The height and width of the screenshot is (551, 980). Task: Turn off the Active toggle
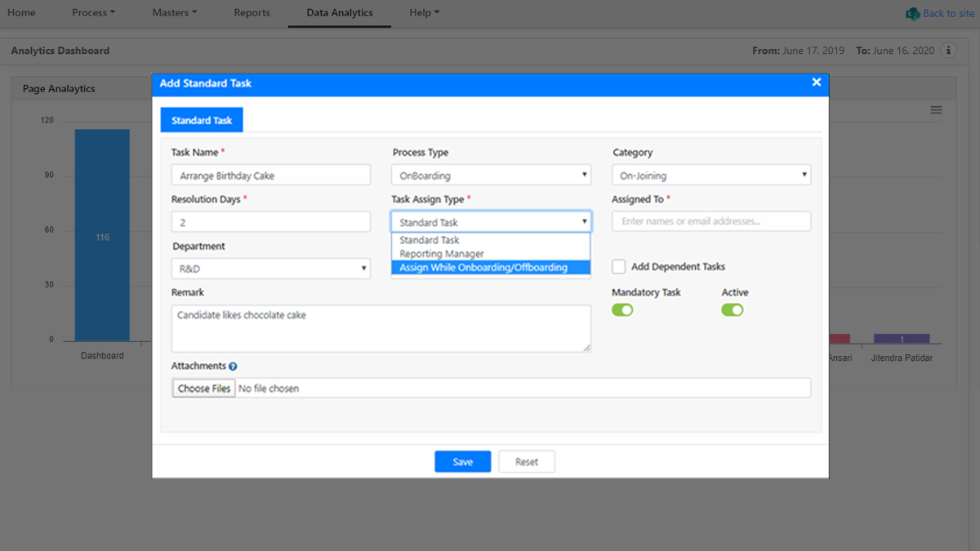(x=732, y=309)
